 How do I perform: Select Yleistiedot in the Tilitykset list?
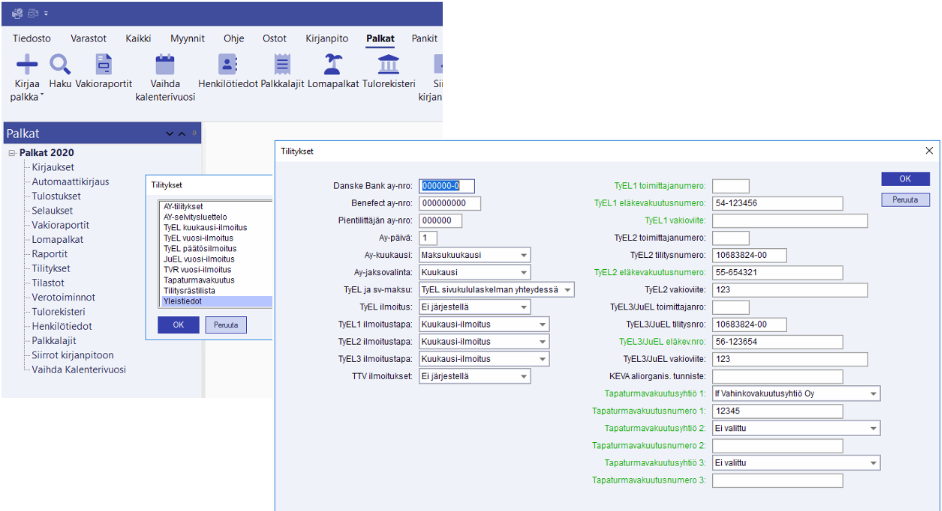click(x=183, y=301)
